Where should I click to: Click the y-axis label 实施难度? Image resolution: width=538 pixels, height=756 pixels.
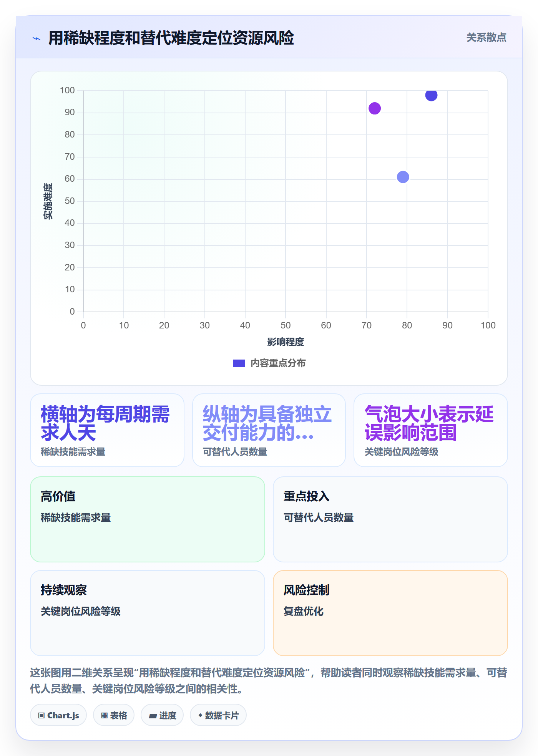pyautogui.click(x=48, y=201)
